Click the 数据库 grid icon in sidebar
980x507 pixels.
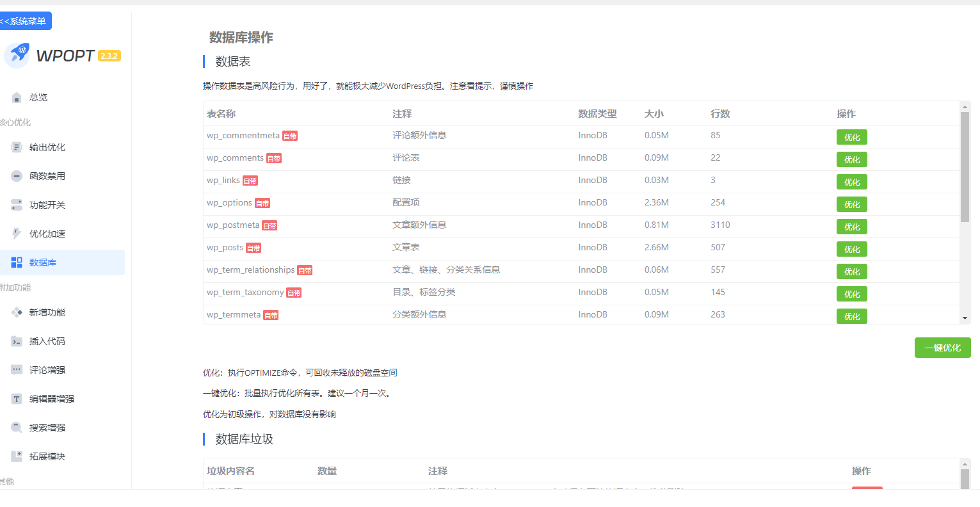click(x=17, y=262)
